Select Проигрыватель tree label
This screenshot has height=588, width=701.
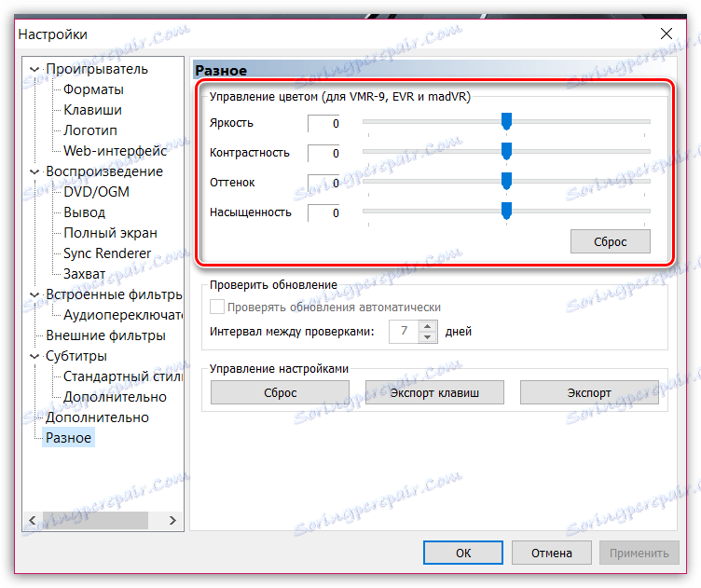click(x=97, y=69)
